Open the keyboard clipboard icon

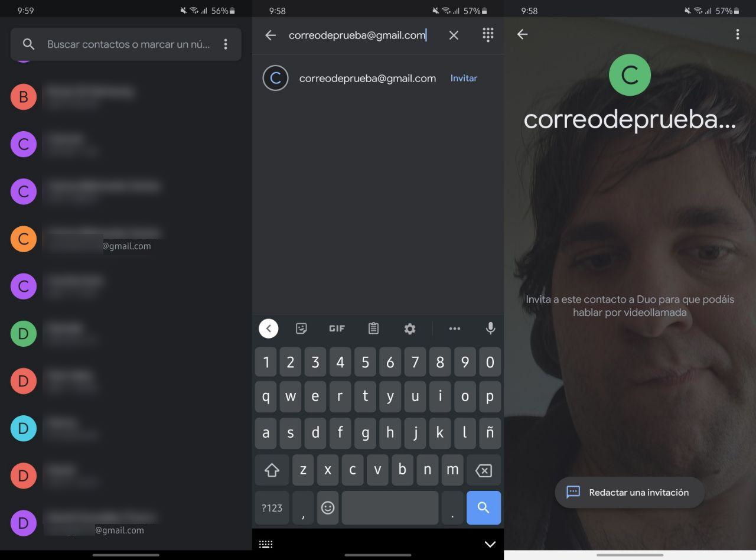tap(373, 328)
